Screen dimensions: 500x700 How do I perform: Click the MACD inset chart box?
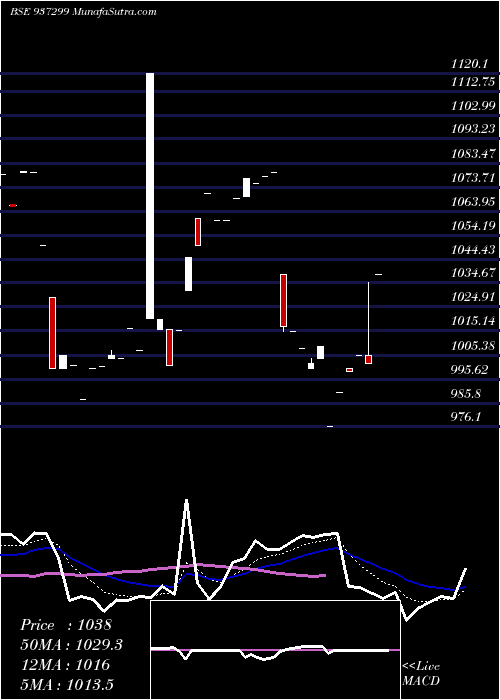275,650
